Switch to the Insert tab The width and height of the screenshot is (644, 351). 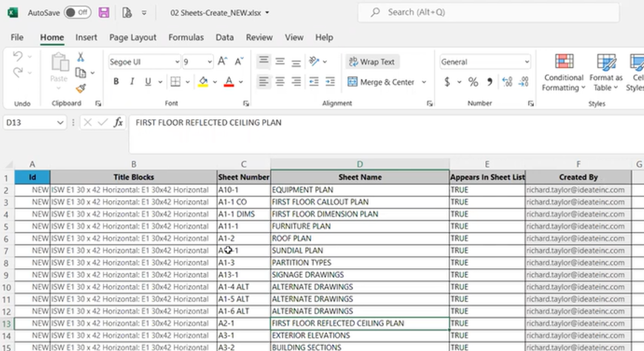tap(86, 37)
